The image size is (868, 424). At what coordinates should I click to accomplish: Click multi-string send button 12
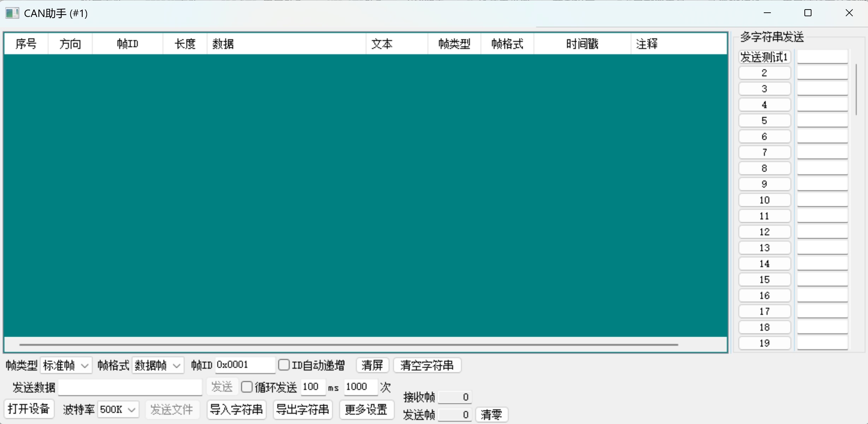click(764, 232)
